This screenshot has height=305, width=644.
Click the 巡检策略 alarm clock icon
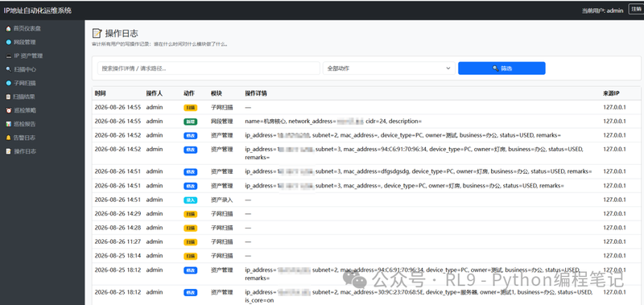(8, 110)
